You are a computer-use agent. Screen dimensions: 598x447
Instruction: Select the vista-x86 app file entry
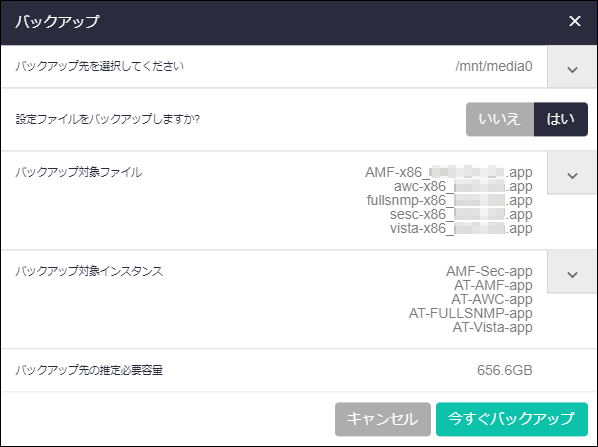pyautogui.click(x=461, y=228)
